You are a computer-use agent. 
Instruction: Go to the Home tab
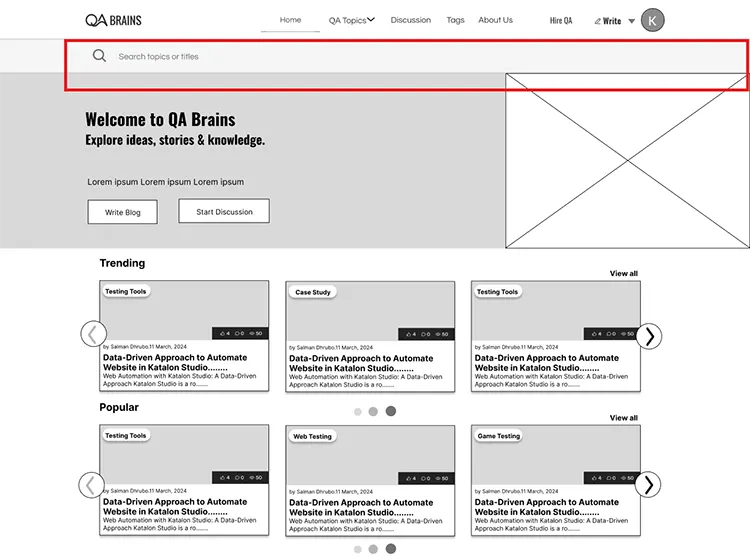[x=290, y=20]
